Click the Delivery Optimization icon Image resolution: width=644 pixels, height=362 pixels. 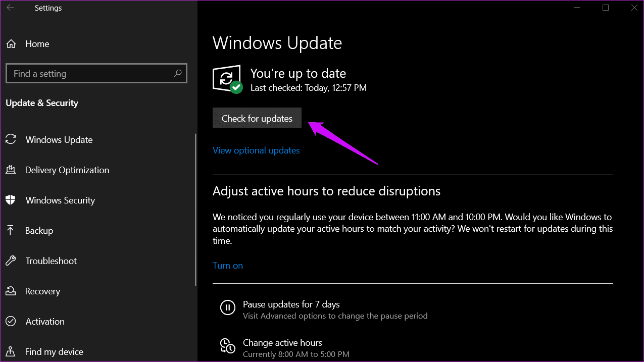coord(11,170)
